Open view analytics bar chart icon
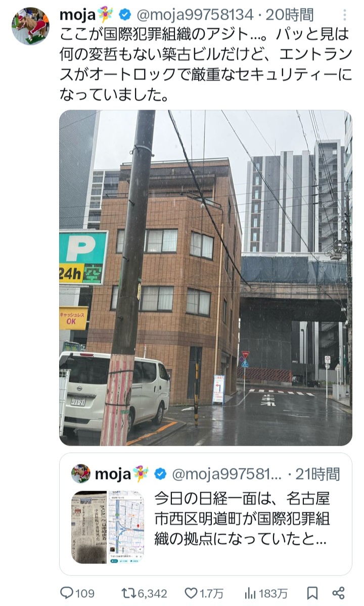The image size is (364, 606). (250, 593)
